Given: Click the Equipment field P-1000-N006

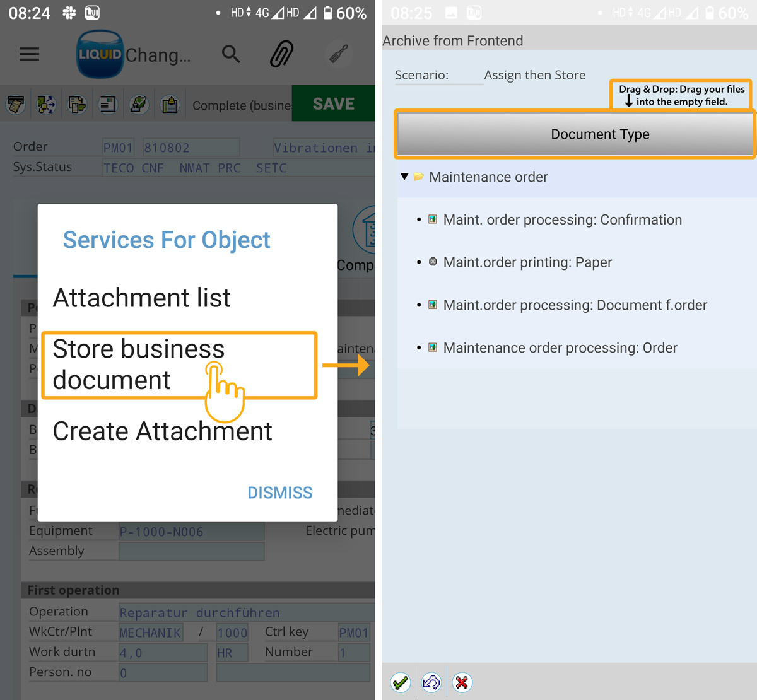Looking at the screenshot, I should [191, 532].
